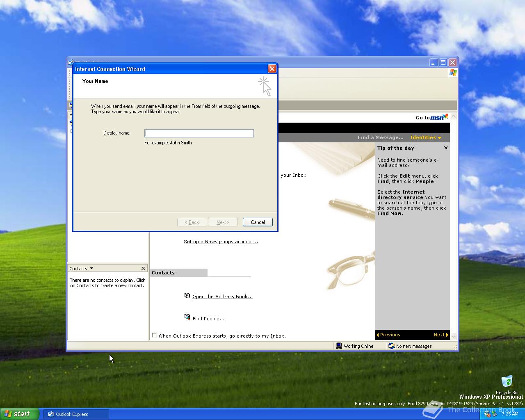The width and height of the screenshot is (525, 420).
Task: Go to the Previous tip
Action: (x=388, y=335)
